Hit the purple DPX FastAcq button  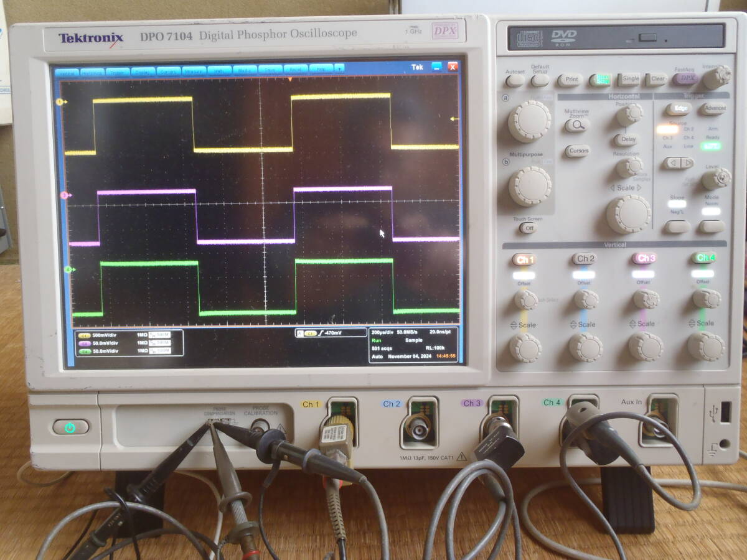coord(685,79)
